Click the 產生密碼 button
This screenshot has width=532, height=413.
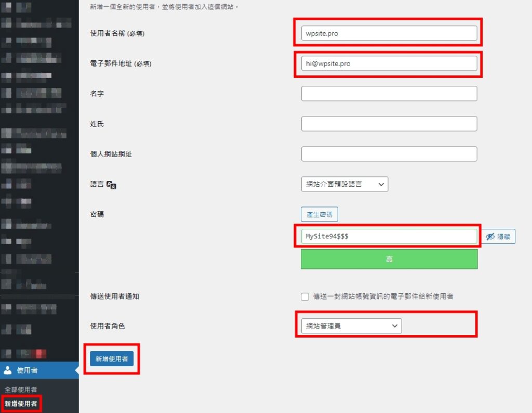319,214
